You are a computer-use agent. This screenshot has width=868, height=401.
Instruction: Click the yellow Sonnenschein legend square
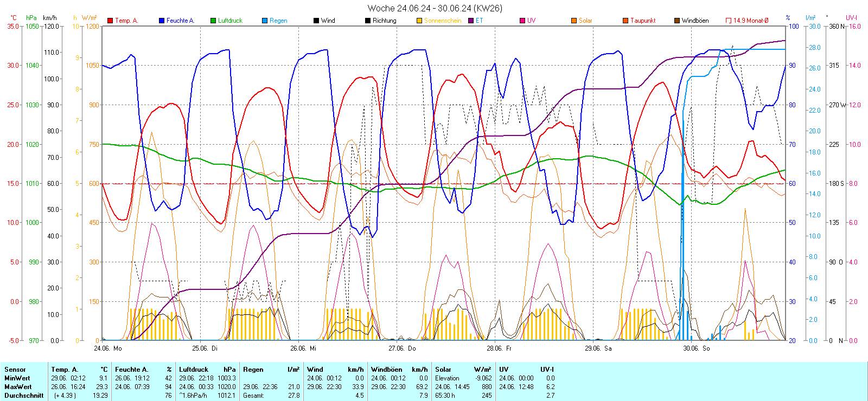tap(419, 21)
